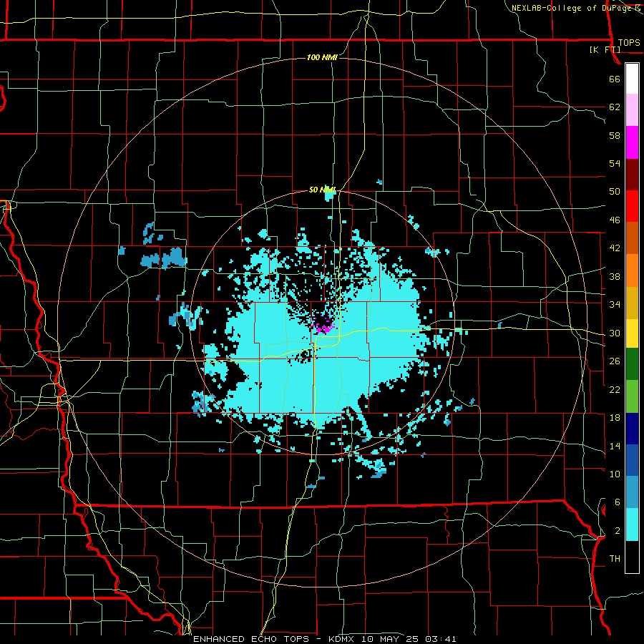
Task: Click the light orange legend swatch
Action: coord(632,270)
